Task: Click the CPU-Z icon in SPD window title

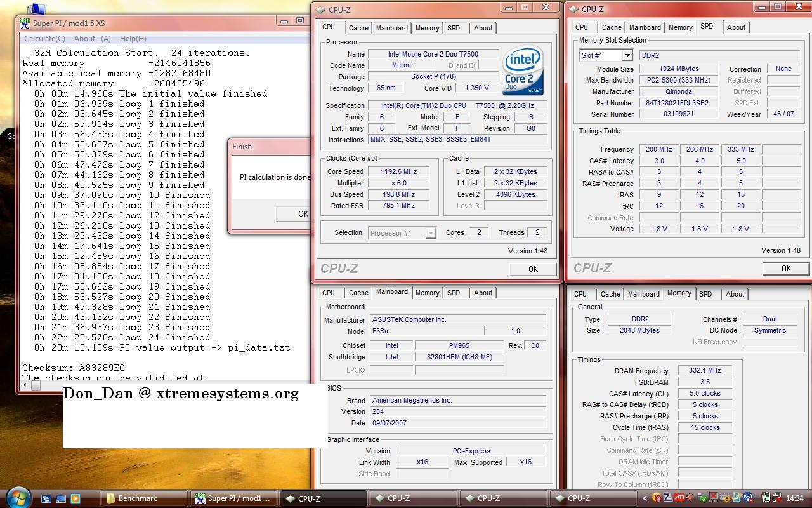Action: [573, 9]
